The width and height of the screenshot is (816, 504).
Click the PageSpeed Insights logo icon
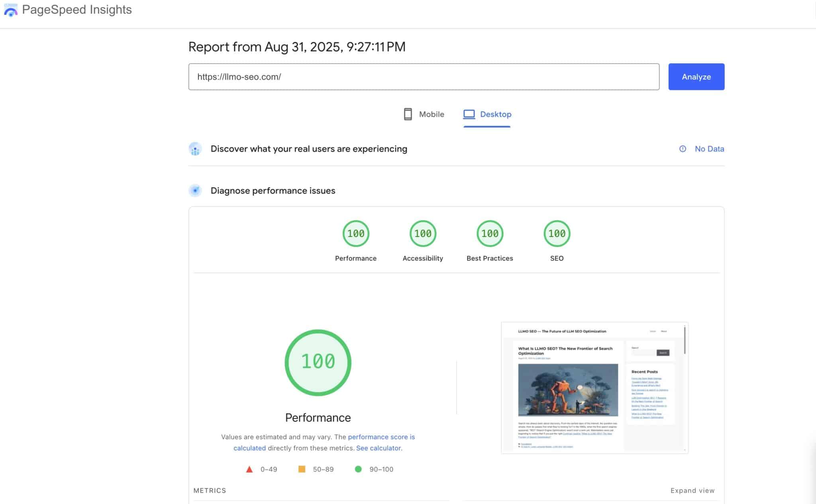pos(11,10)
